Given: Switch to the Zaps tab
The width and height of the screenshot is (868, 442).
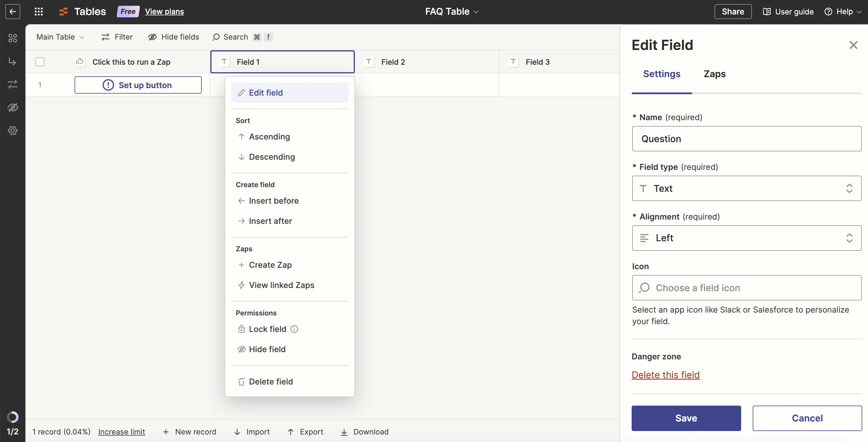Looking at the screenshot, I should [714, 74].
